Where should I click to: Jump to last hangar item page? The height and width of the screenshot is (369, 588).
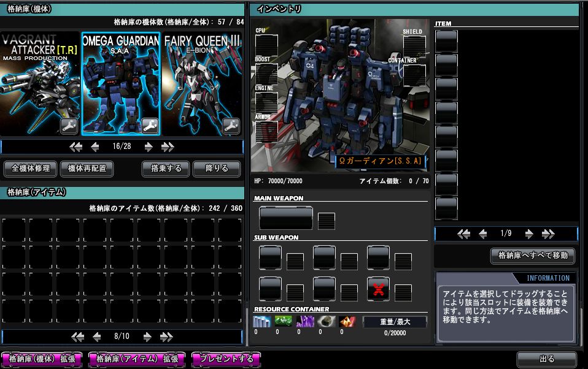coord(166,337)
